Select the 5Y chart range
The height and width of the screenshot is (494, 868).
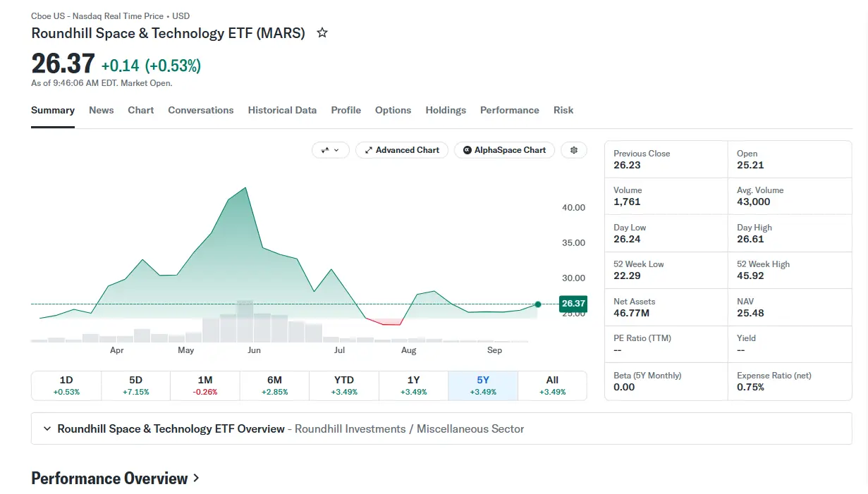tap(483, 385)
